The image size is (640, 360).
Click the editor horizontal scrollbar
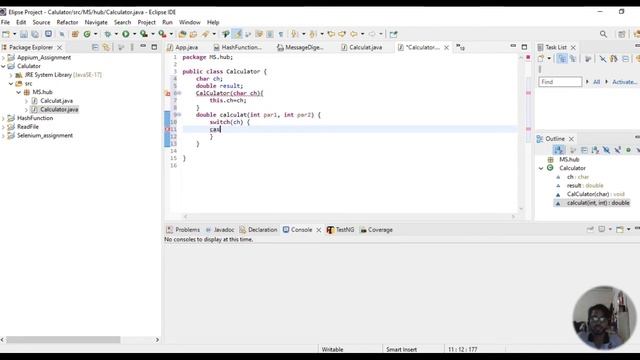pos(349,217)
